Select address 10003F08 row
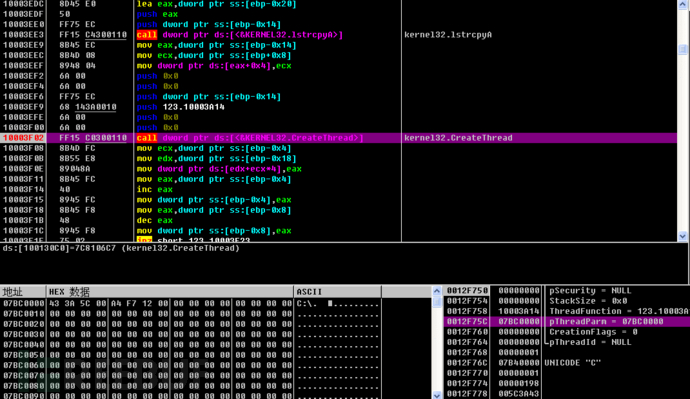This screenshot has height=399, width=690. coord(23,148)
